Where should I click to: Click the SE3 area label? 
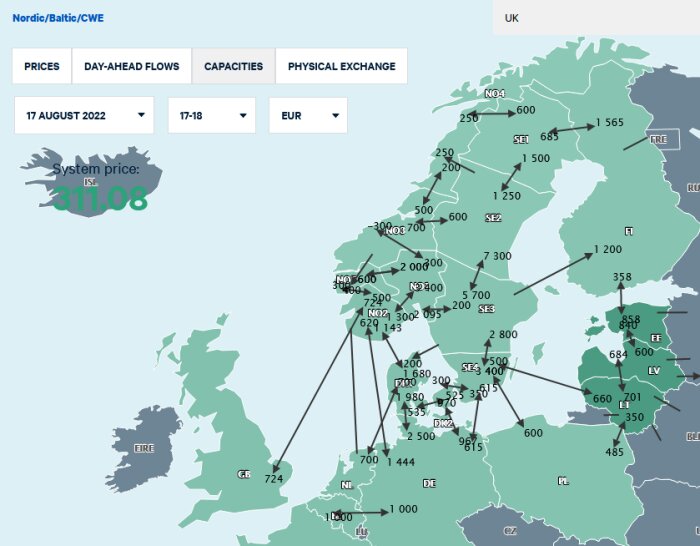tap(486, 308)
